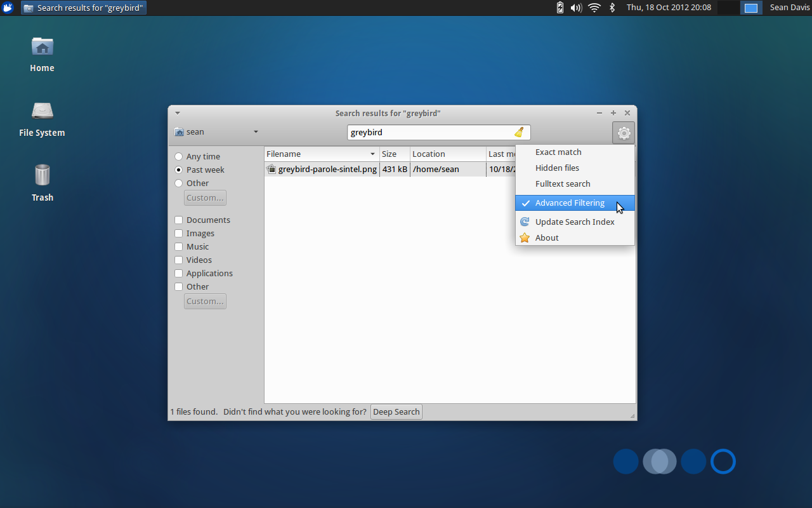
Task: Click the volume icon in the panel
Action: 576,8
